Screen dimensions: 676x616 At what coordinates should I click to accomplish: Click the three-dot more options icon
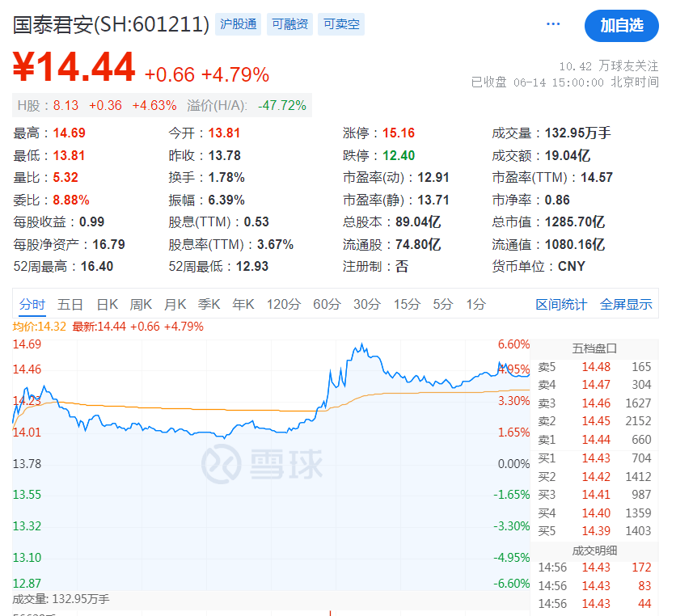(553, 24)
